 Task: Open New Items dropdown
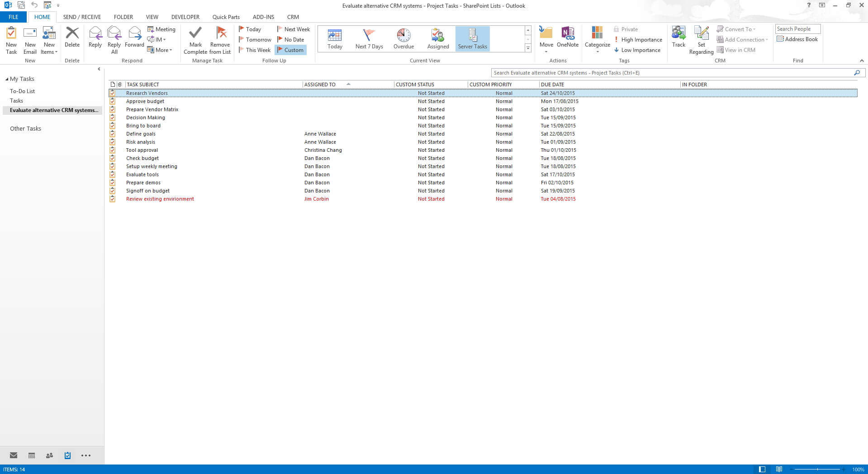tap(49, 40)
